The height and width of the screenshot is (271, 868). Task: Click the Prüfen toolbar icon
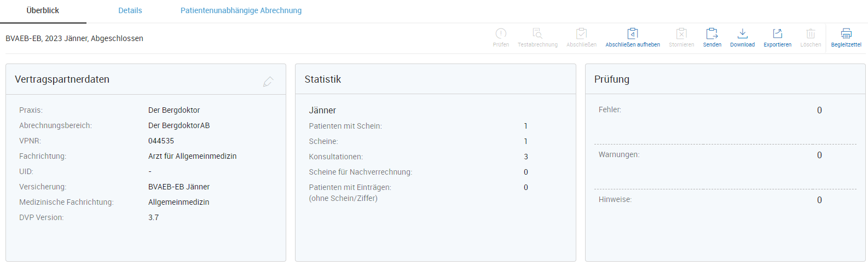[501, 34]
